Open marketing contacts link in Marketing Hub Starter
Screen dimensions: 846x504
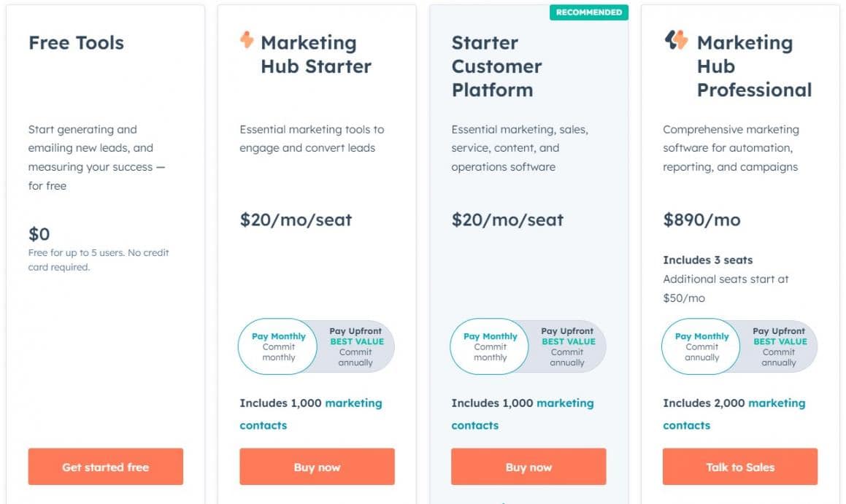pos(353,403)
